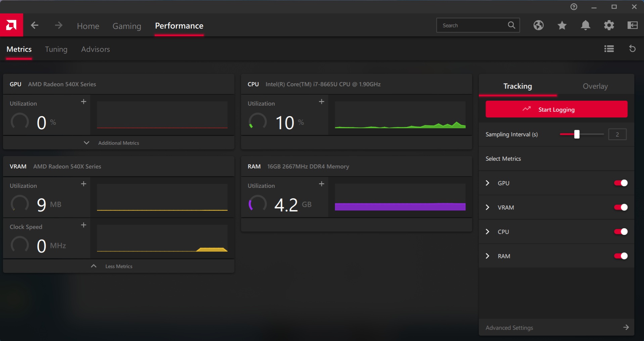Open settings gear icon
This screenshot has width=644, height=341.
pyautogui.click(x=609, y=25)
